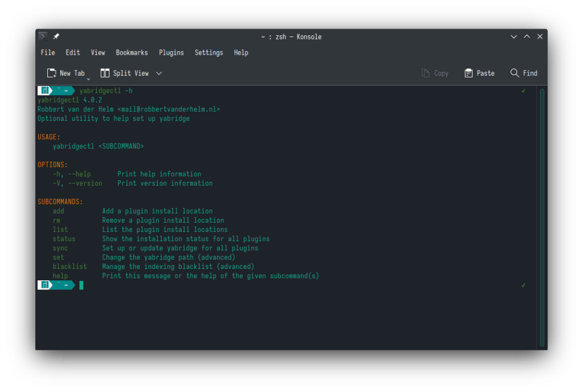
Task: Open the Bookmarks menu
Action: 132,52
